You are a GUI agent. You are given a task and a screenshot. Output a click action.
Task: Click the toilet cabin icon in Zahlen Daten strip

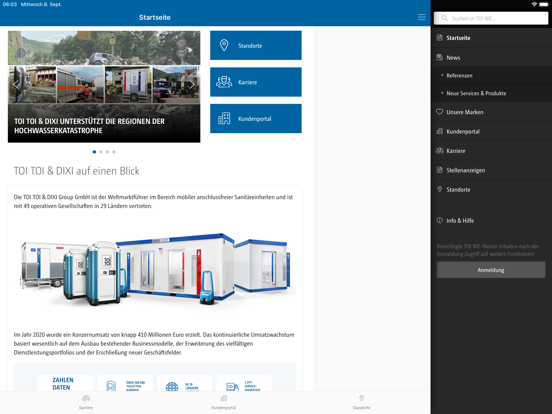pos(111,387)
